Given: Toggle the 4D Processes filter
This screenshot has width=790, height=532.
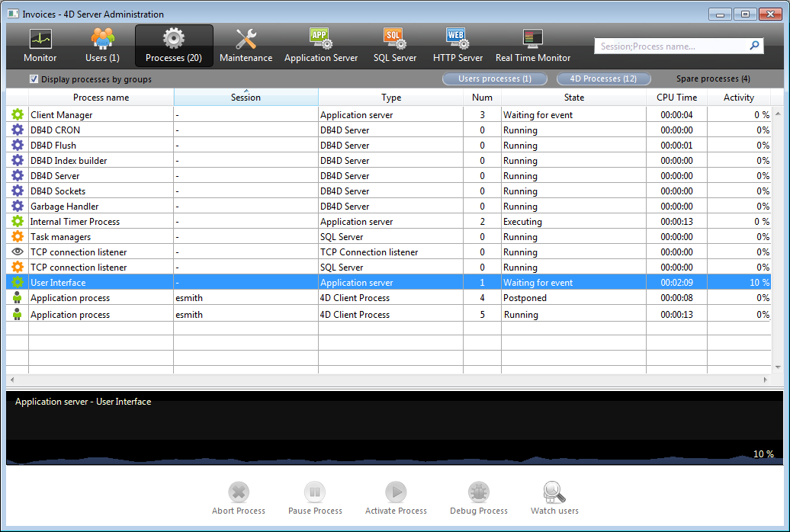Looking at the screenshot, I should tap(603, 79).
